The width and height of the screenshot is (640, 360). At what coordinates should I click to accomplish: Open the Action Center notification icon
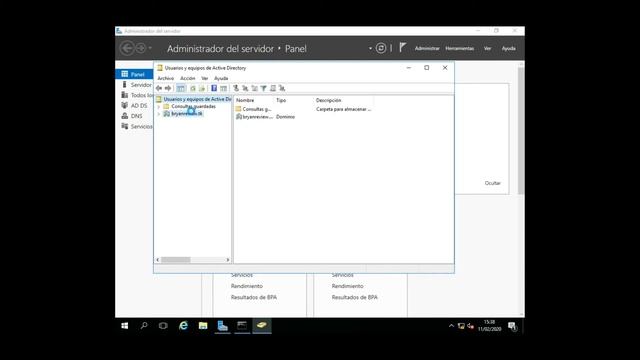512,326
